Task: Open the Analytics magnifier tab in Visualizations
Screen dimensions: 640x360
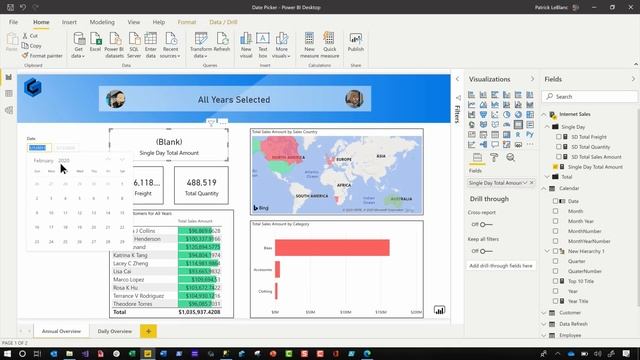Action: 511,158
